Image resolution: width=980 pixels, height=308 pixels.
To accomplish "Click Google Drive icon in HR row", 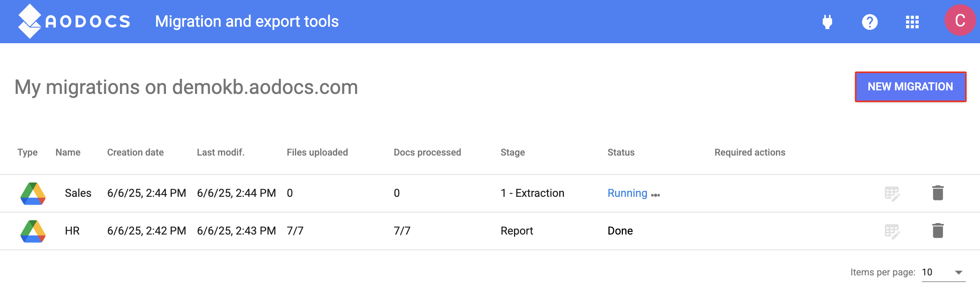I will [33, 231].
